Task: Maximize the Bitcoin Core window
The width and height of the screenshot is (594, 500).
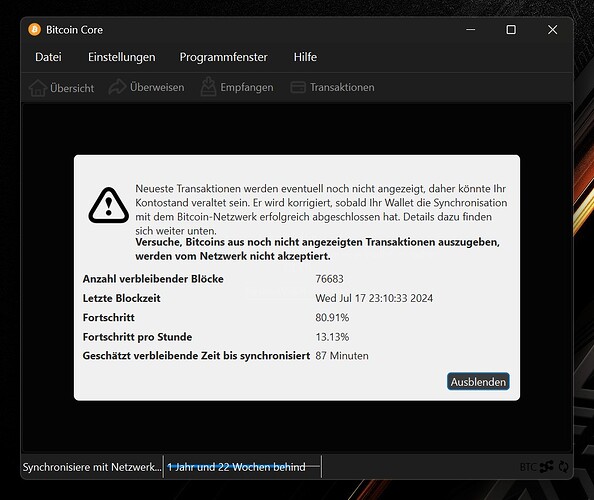Action: click(511, 30)
